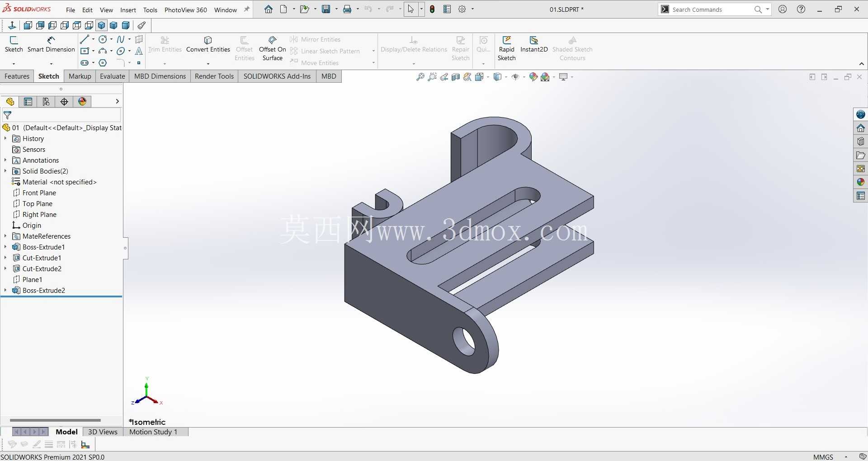The image size is (868, 461).
Task: Click the Edit Appearance icon
Action: tap(533, 77)
